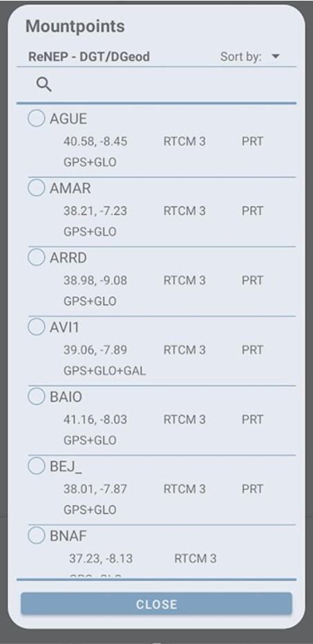
Task: Click the magnifying glass search icon
Action: pyautogui.click(x=44, y=84)
